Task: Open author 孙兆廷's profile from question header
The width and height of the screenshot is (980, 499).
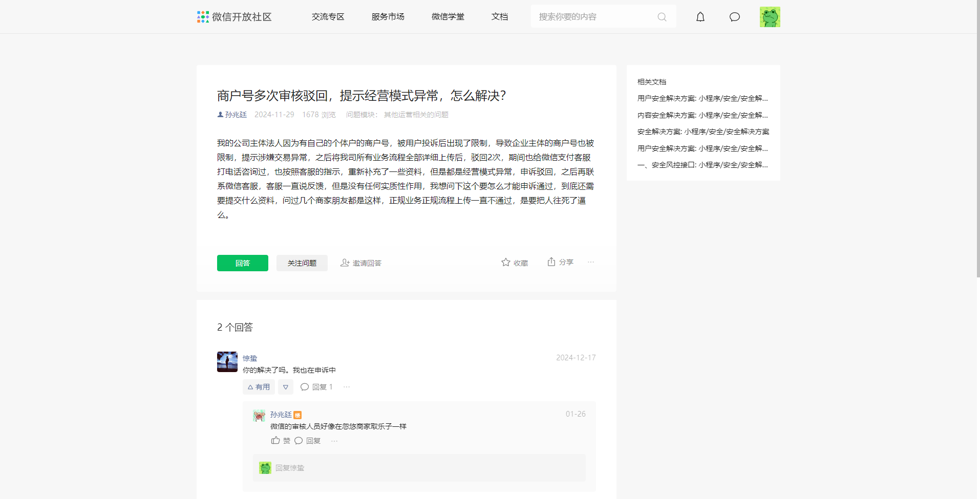Action: (236, 115)
